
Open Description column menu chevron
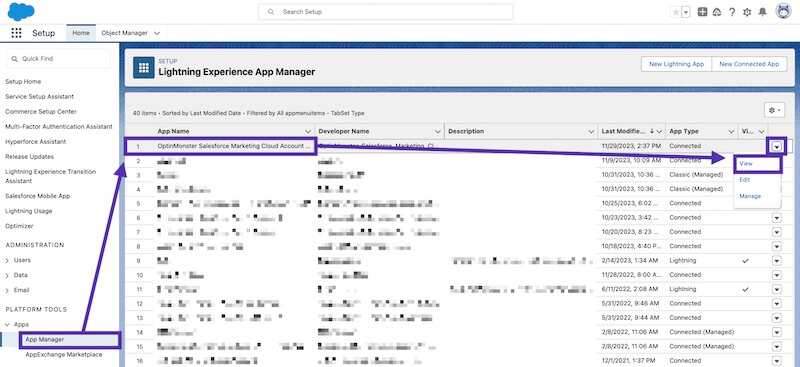pyautogui.click(x=591, y=132)
